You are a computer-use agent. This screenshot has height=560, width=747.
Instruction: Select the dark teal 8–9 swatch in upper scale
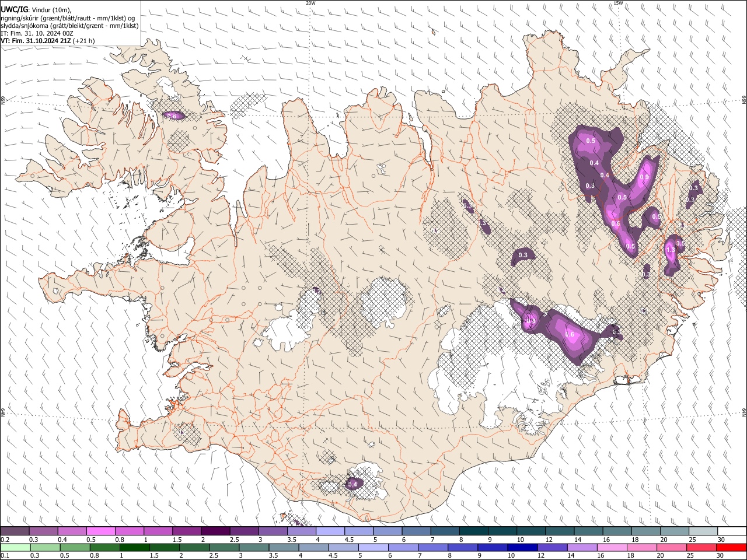(x=473, y=531)
